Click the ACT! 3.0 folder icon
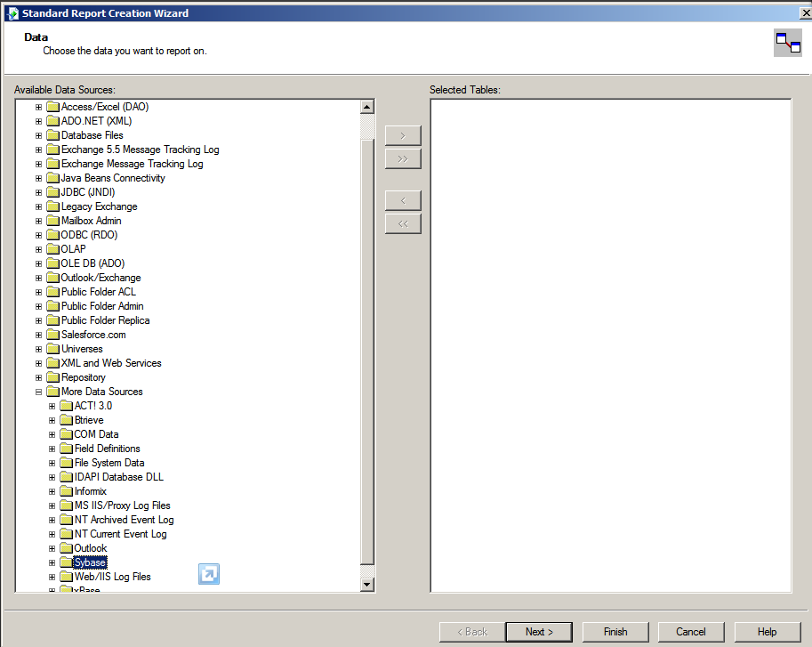This screenshot has height=647, width=812. click(67, 406)
